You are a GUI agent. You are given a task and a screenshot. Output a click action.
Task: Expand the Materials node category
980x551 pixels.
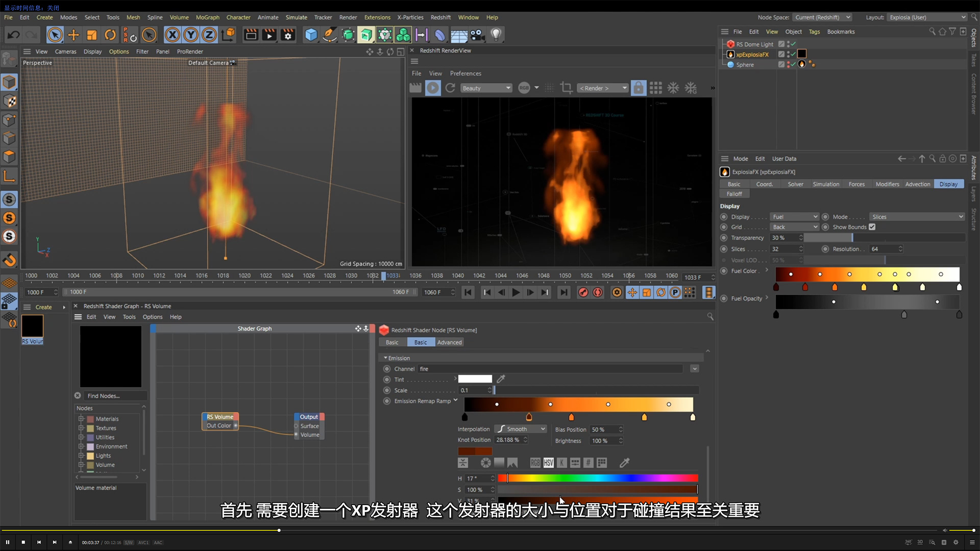81,419
